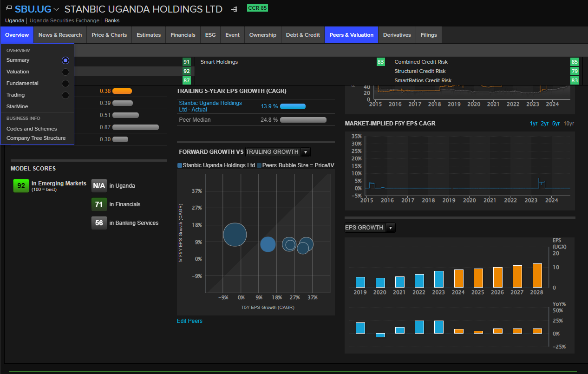Select the Fundamental radio option

point(65,83)
